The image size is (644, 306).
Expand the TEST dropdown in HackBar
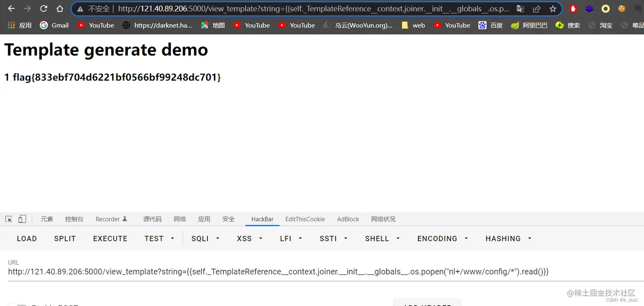point(159,239)
